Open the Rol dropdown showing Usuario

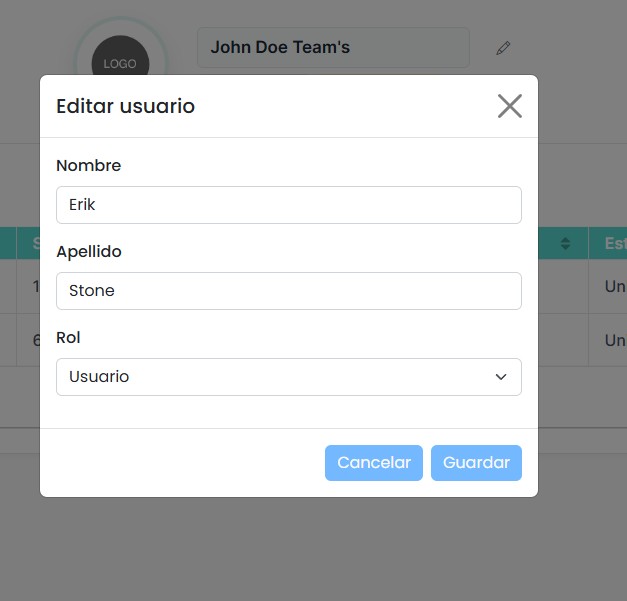[288, 377]
